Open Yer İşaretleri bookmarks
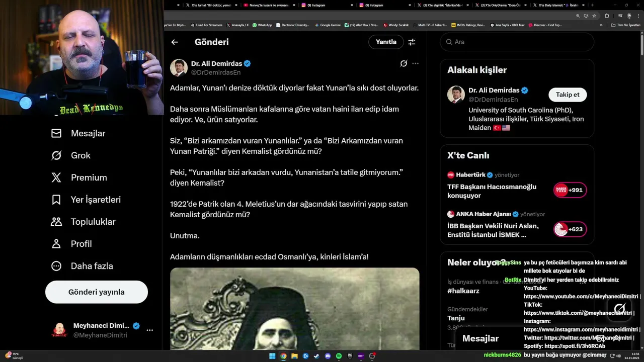 [86, 200]
